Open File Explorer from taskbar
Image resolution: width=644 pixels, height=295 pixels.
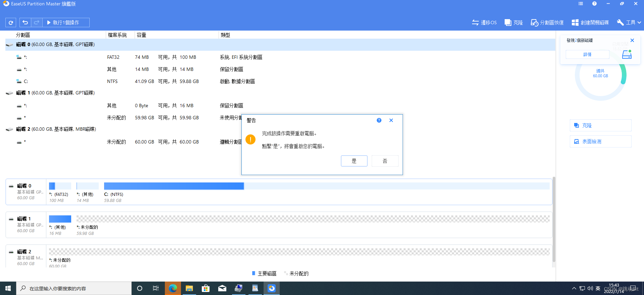189,288
